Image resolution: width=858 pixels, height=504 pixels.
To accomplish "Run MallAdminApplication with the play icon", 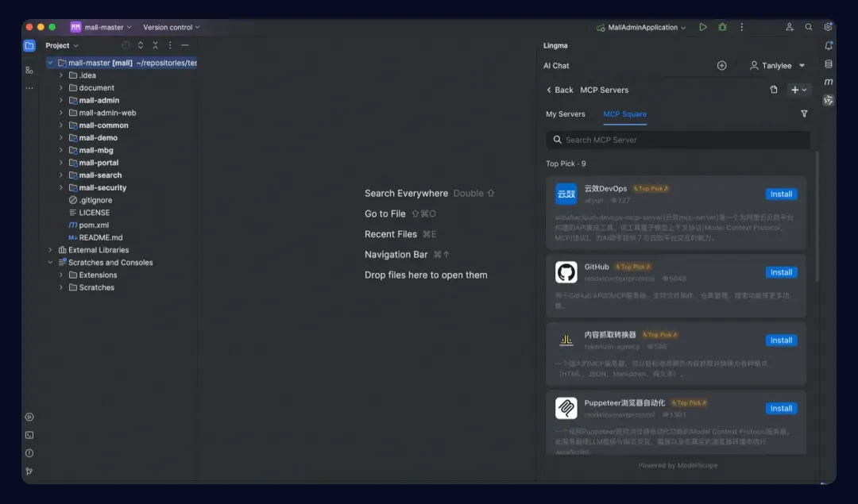I will (x=703, y=27).
